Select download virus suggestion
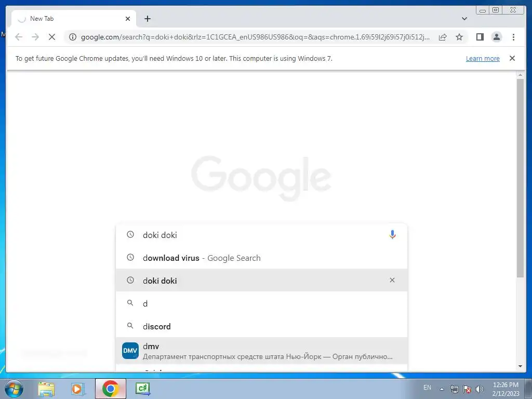532x399 pixels. (x=261, y=258)
